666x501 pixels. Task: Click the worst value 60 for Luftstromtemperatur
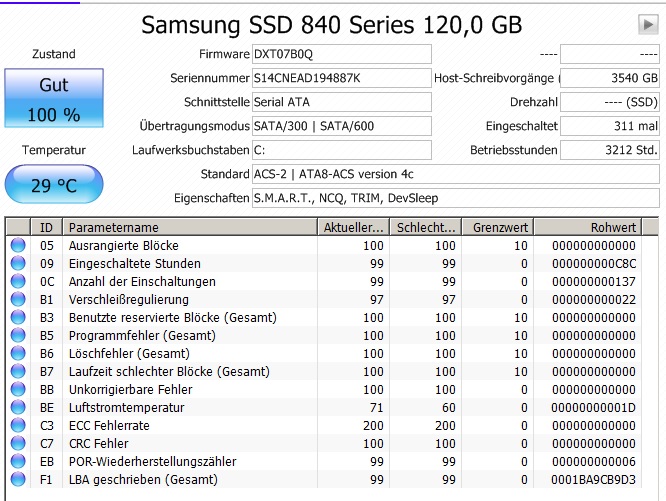pyautogui.click(x=449, y=408)
